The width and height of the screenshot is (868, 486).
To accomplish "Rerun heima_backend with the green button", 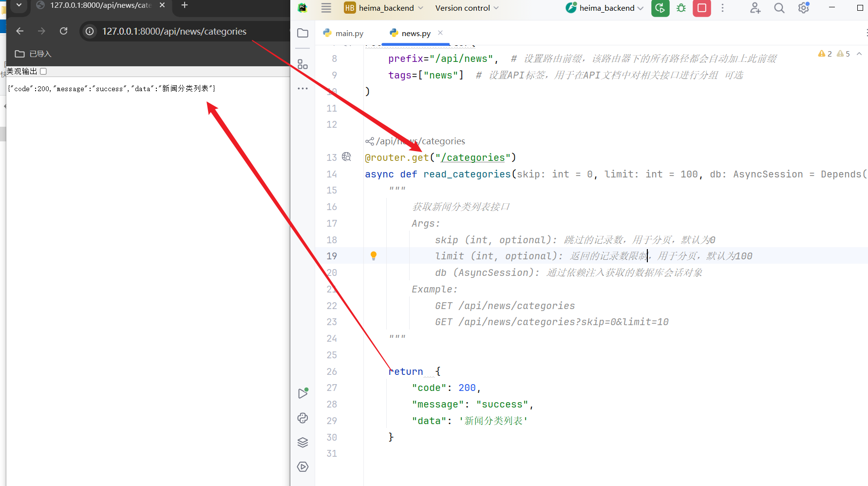I will point(660,8).
